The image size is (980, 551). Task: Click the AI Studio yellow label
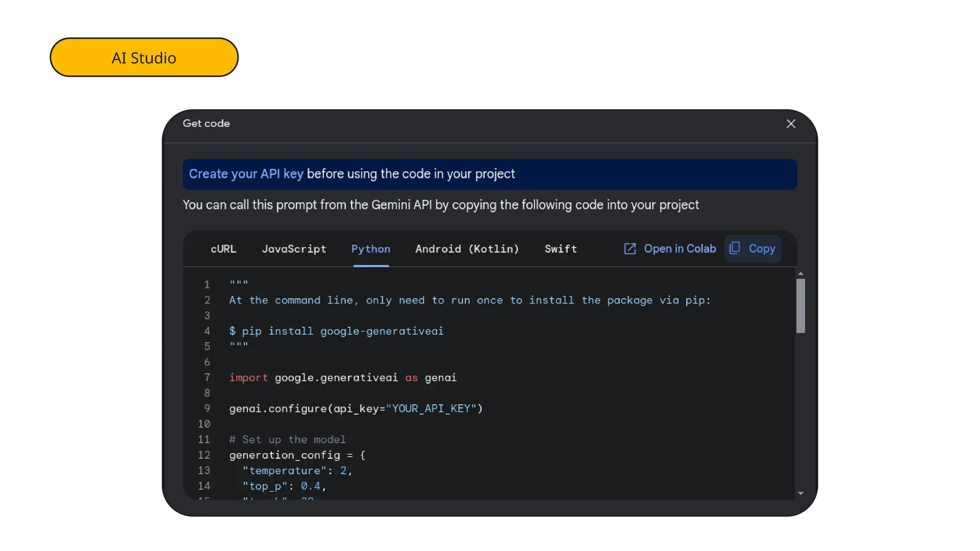click(x=144, y=57)
